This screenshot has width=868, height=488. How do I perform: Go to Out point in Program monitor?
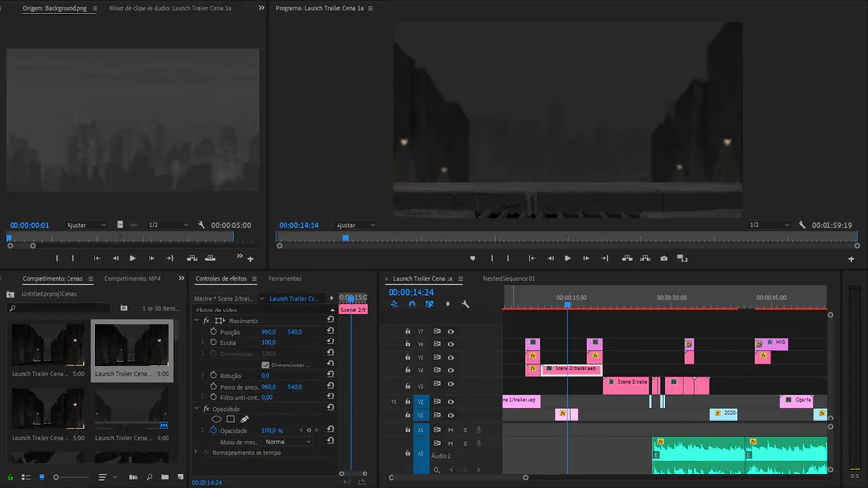click(x=605, y=258)
